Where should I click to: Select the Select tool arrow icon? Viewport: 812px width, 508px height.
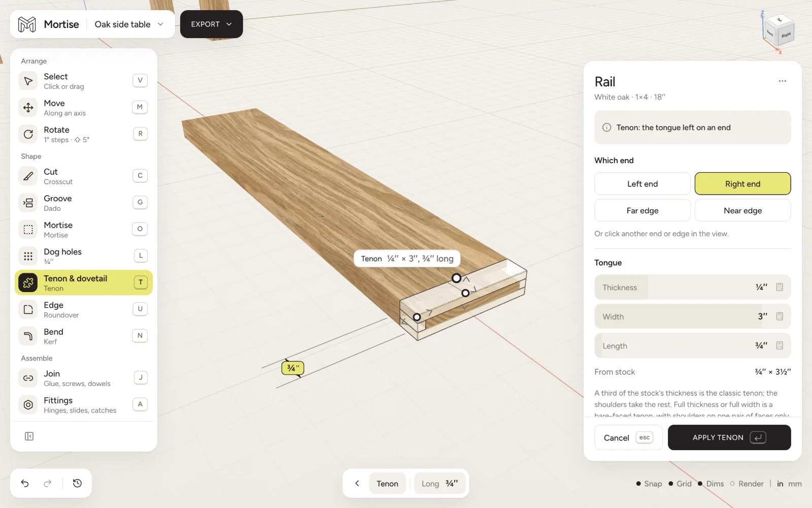pos(28,81)
